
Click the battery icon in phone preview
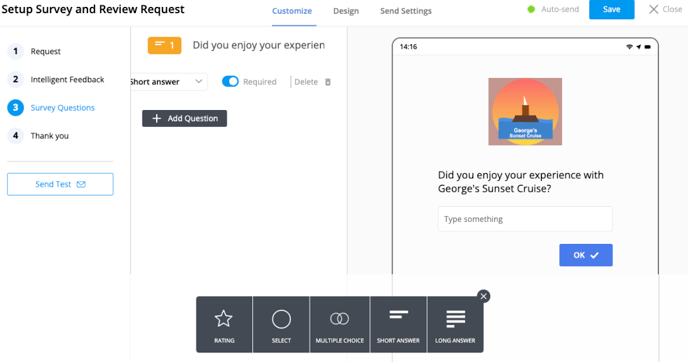[648, 47]
